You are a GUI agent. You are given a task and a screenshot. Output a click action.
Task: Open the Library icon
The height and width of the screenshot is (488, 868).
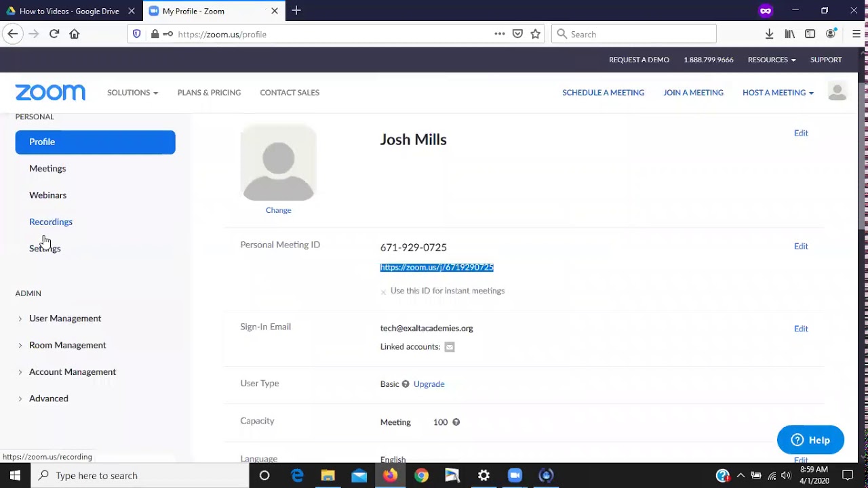[790, 34]
